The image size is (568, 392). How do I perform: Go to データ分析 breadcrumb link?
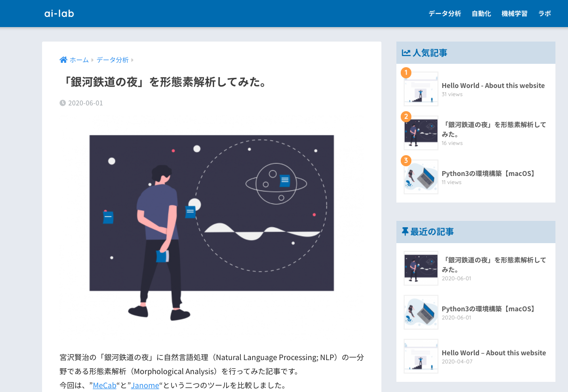[113, 60]
